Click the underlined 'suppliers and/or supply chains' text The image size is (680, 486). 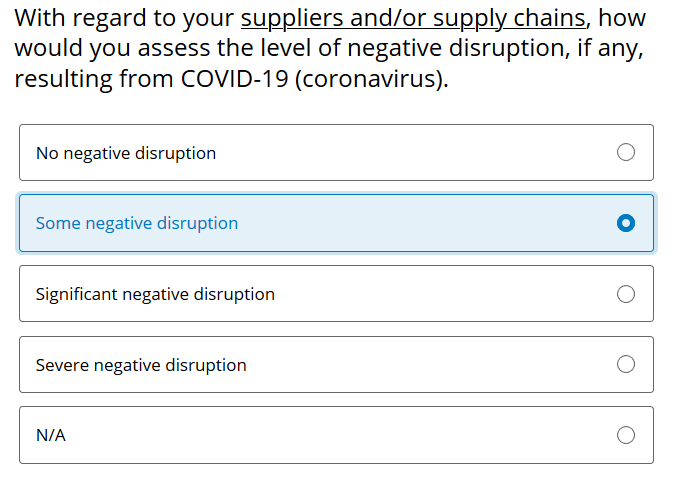413,19
